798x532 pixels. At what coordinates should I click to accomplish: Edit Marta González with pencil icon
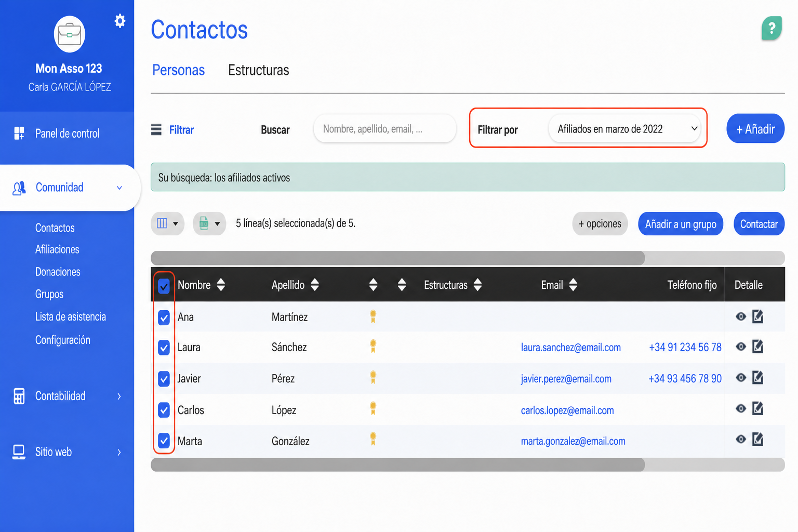758,440
